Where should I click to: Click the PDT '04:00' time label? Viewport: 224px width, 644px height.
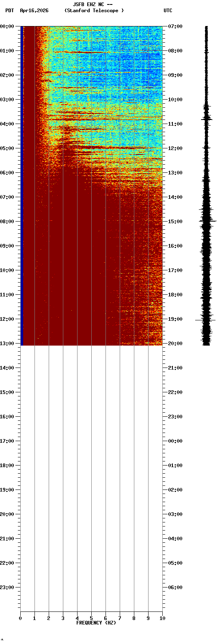(x=7, y=124)
